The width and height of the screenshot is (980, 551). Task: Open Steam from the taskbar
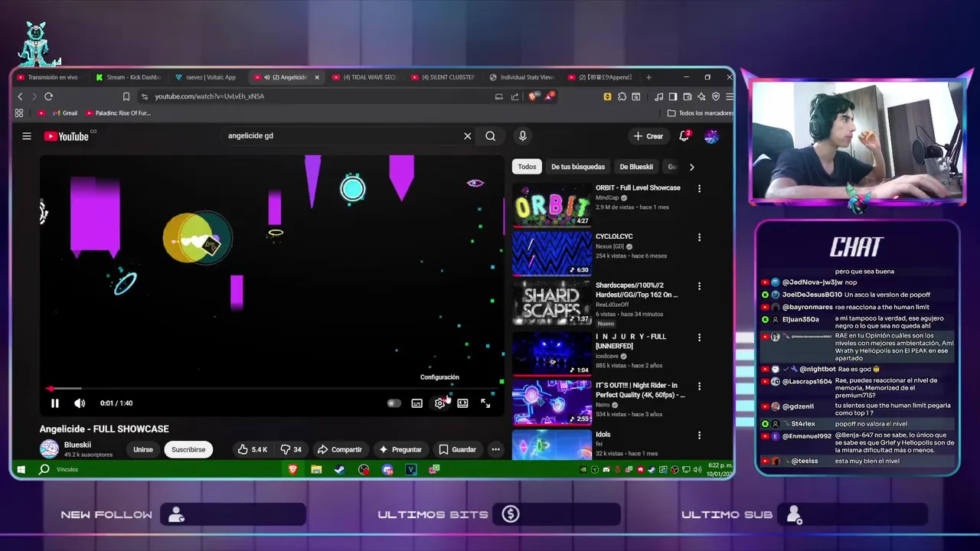coord(340,469)
